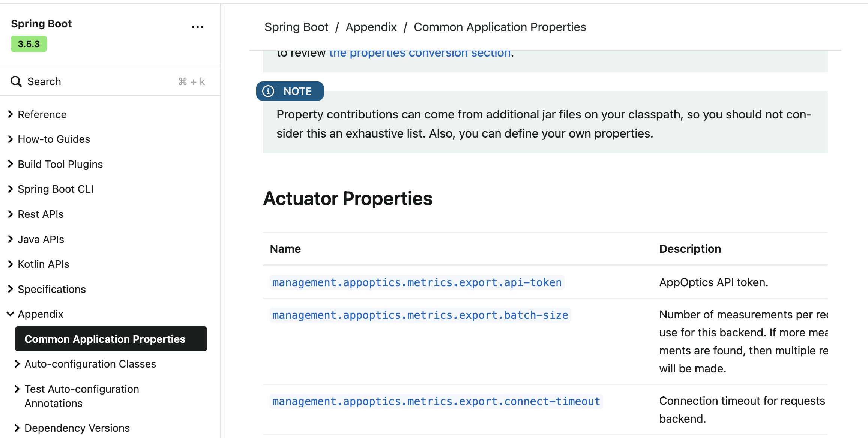
Task: Click the Dependency Versions chevron icon
Action: pyautogui.click(x=17, y=427)
